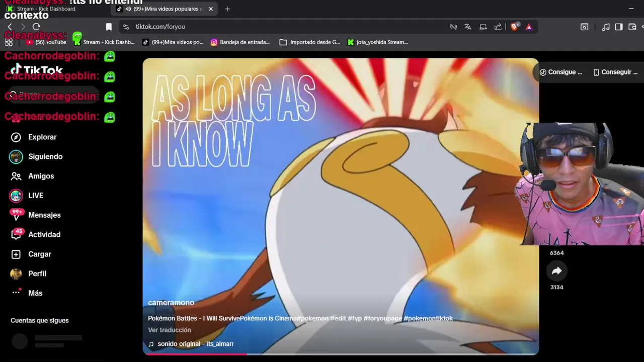
Task: Select the Mensajes menu label
Action: click(x=44, y=215)
